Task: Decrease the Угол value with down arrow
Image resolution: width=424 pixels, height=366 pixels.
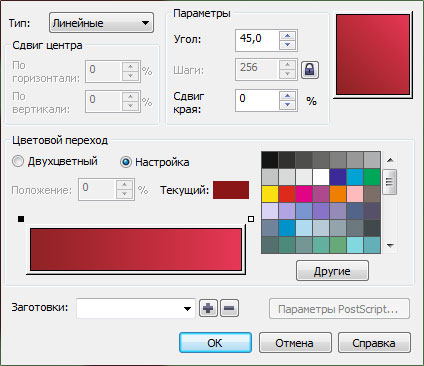Action: pyautogui.click(x=287, y=45)
